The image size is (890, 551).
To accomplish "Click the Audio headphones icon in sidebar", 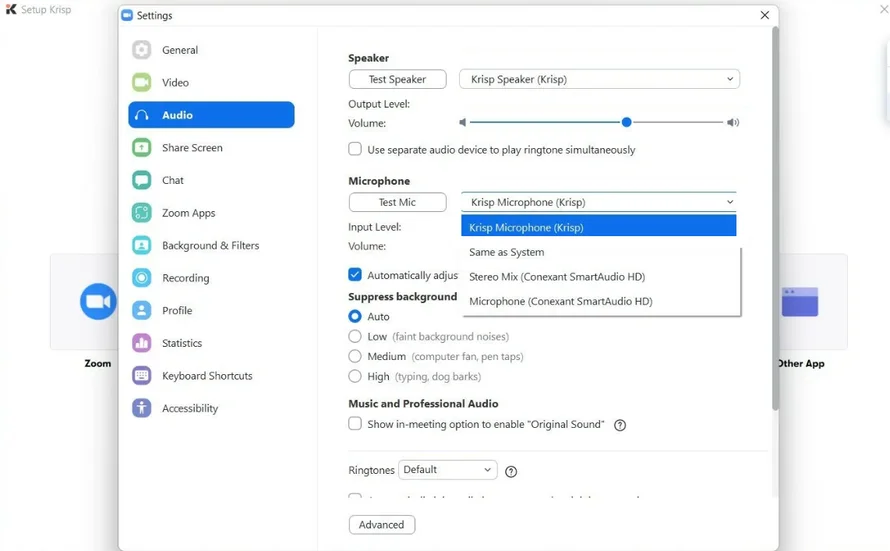I will [x=141, y=115].
